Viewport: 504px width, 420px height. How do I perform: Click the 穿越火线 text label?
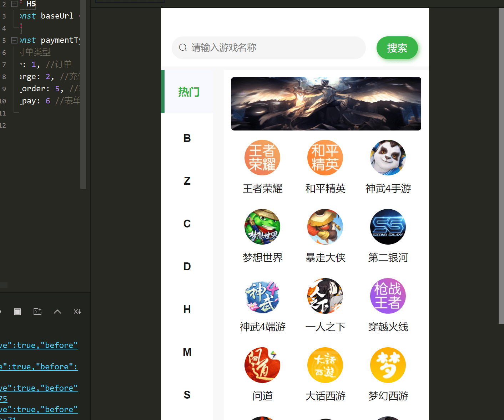point(388,327)
